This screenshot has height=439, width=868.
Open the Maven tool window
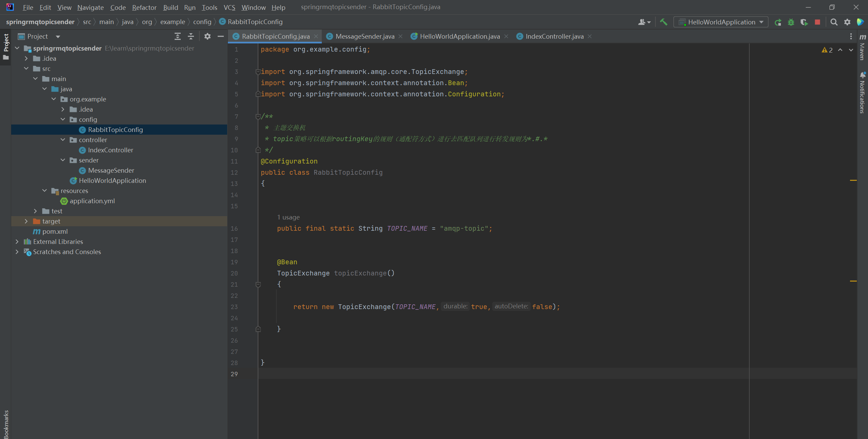pyautogui.click(x=863, y=47)
